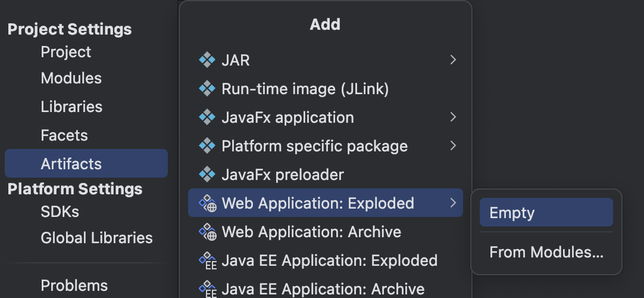
Task: Choose JavaFx preloader from Add menu
Action: (326, 174)
